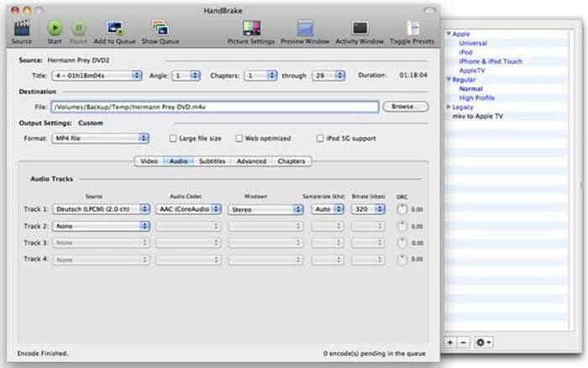Check the Web optimized option
The image size is (588, 368).
point(239,138)
